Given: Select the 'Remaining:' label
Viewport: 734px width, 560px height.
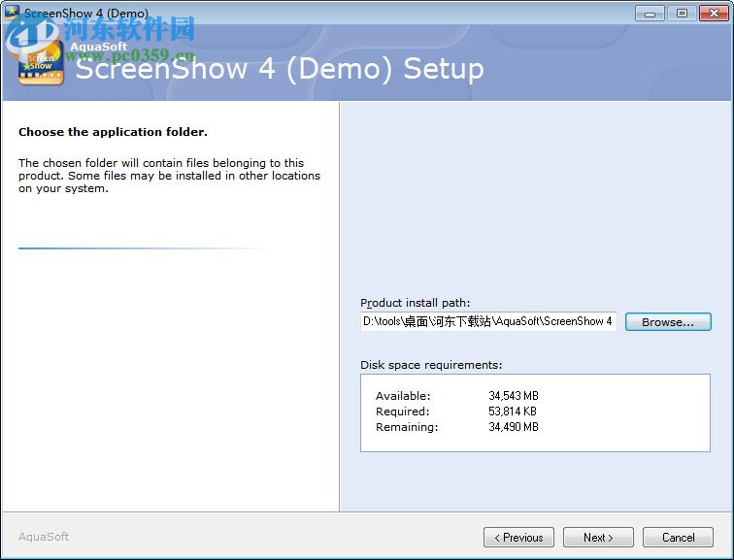Looking at the screenshot, I should click(x=406, y=427).
